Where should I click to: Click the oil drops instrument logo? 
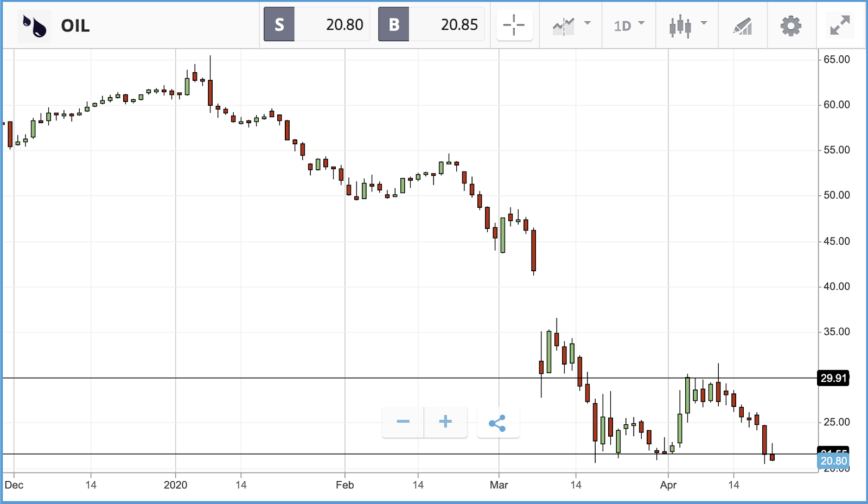click(35, 25)
